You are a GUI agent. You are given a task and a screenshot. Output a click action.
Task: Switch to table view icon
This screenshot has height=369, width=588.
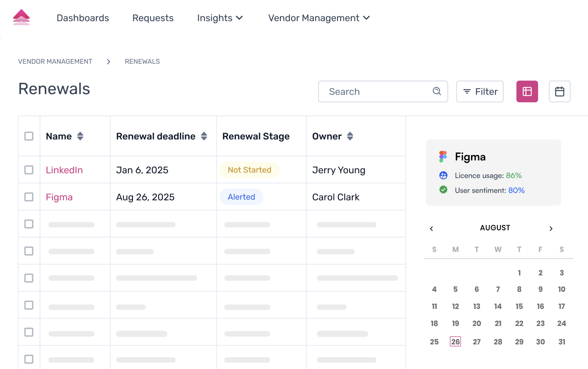pyautogui.click(x=527, y=91)
